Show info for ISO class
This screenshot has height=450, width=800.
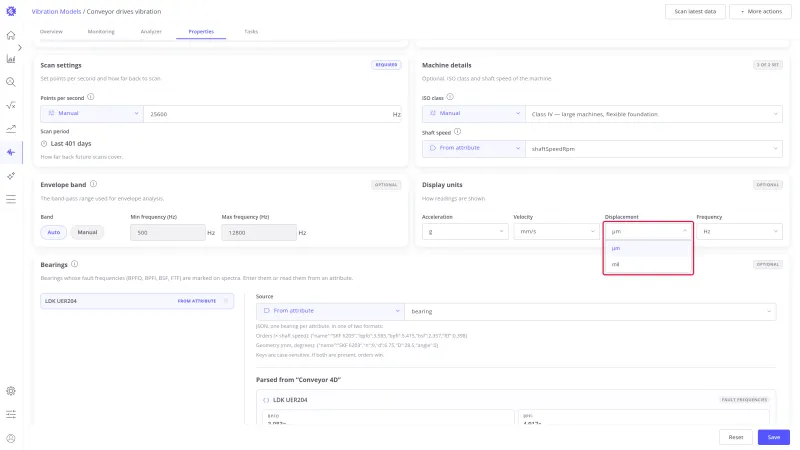click(450, 97)
